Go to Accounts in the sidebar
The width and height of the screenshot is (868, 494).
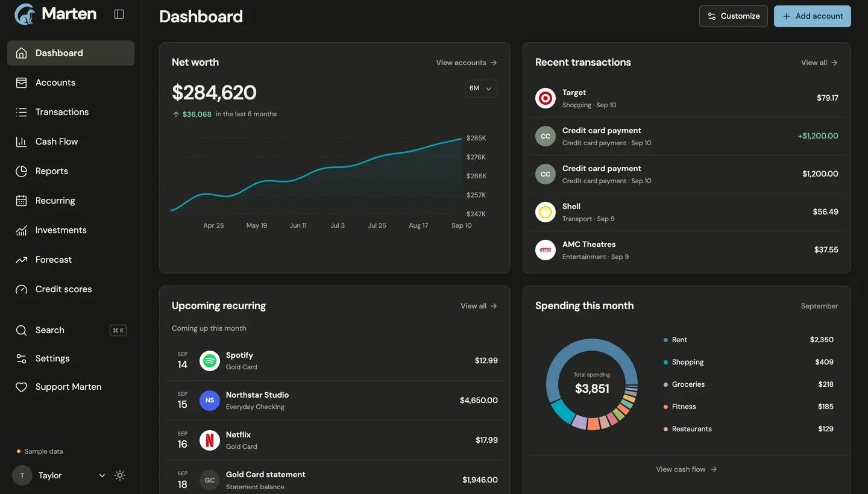pyautogui.click(x=71, y=83)
